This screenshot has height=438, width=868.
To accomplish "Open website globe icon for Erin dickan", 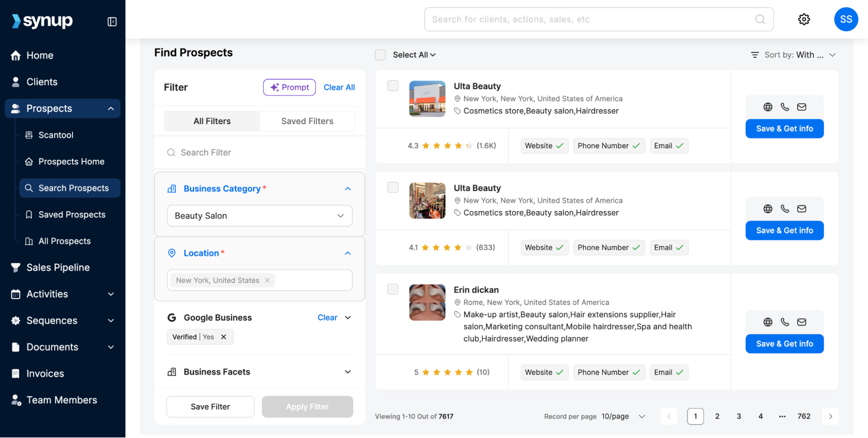I will pos(768,322).
